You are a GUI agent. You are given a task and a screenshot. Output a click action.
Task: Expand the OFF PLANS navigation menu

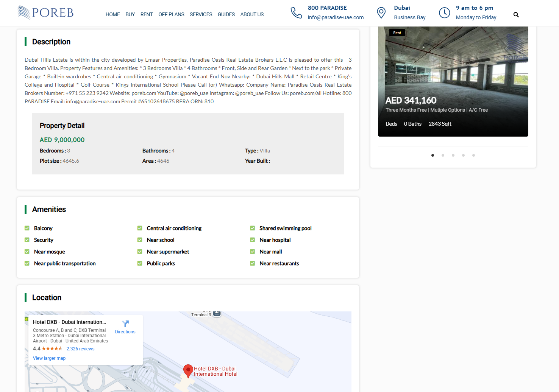coord(171,14)
